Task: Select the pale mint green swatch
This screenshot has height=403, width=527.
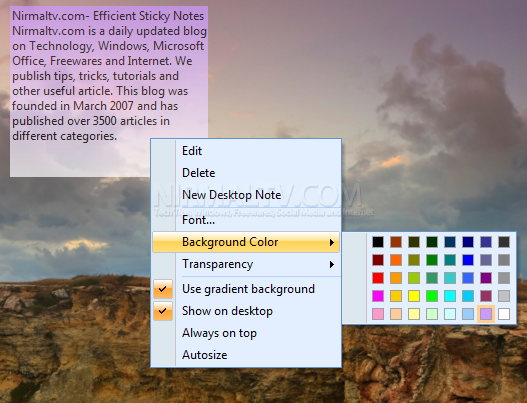Action: pos(432,314)
